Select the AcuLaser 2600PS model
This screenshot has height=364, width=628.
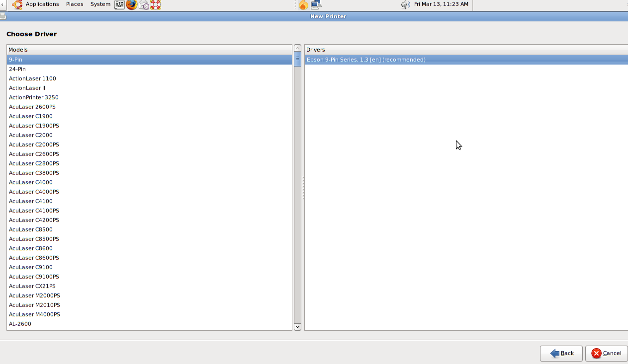[x=149, y=107]
